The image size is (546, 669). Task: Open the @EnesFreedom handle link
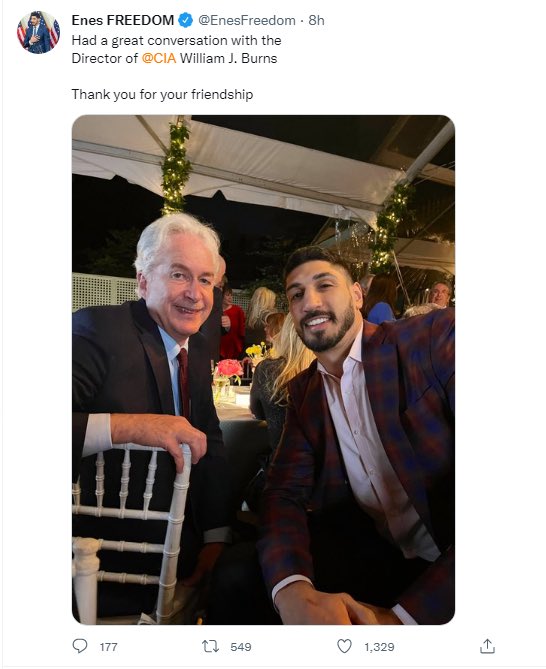(247, 20)
